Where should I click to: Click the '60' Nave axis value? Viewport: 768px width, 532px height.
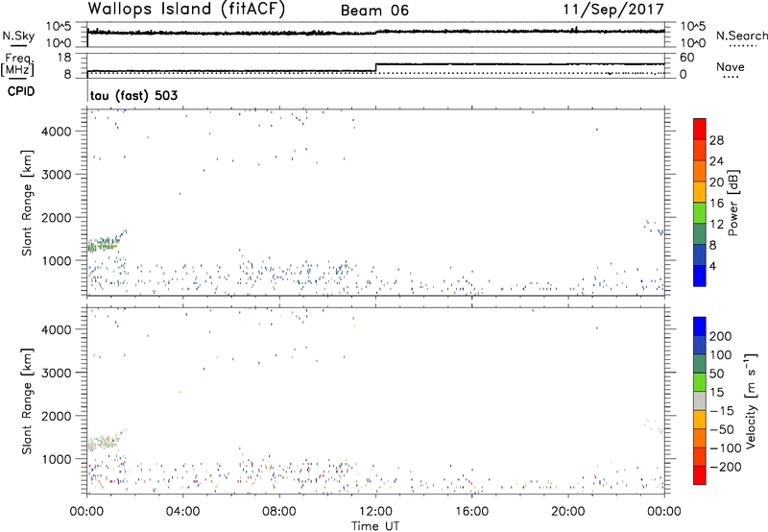(687, 58)
